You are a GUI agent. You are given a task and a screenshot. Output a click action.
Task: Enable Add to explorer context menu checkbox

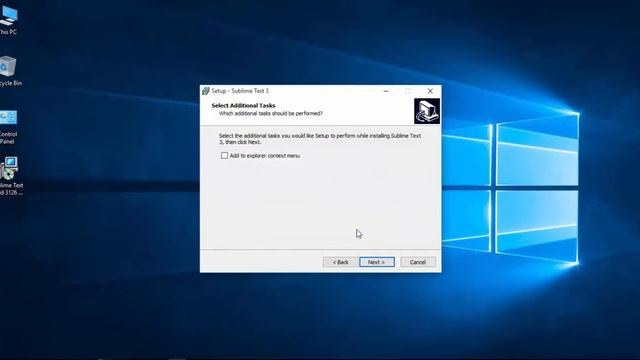tap(224, 156)
